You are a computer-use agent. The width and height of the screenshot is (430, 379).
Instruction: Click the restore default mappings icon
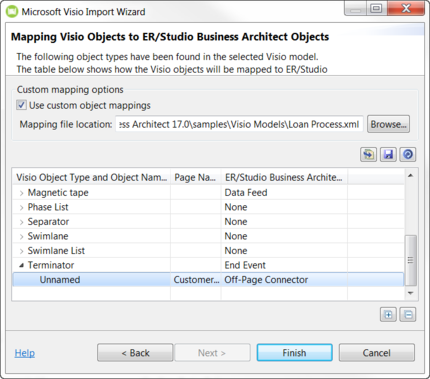coord(408,155)
